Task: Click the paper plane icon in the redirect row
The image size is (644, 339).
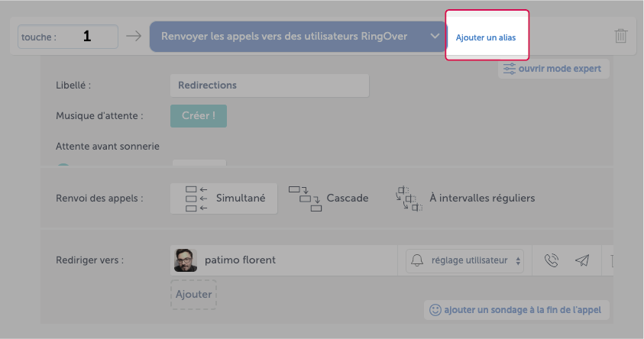Action: click(582, 260)
